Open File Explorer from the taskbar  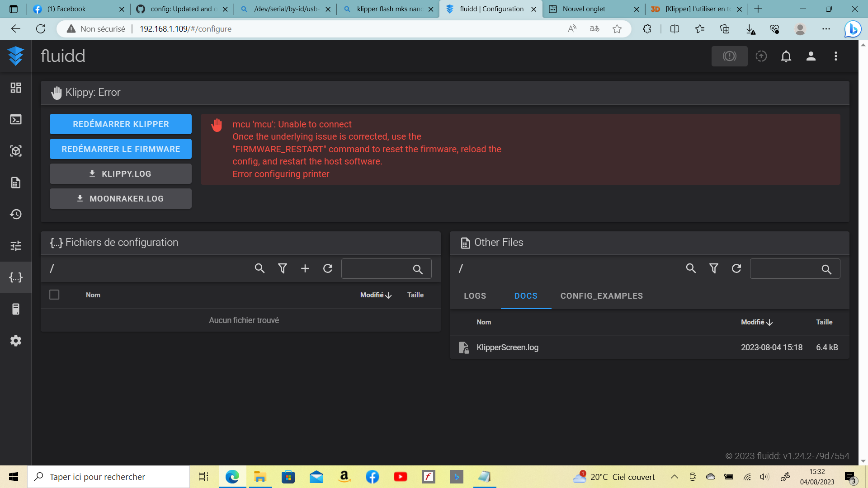(x=260, y=477)
